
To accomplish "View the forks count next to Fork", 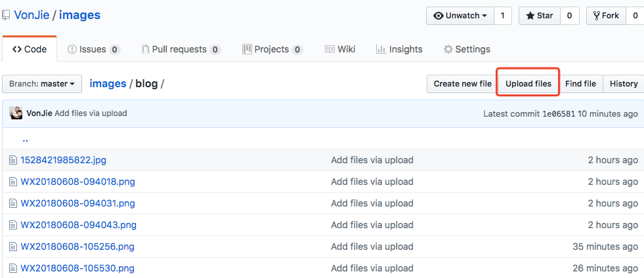I will [x=635, y=16].
